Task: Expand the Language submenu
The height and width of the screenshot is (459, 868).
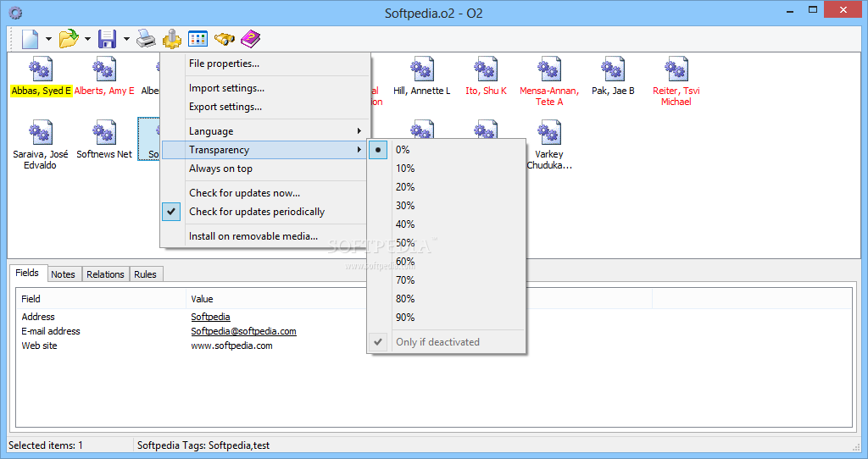Action: coord(265,131)
